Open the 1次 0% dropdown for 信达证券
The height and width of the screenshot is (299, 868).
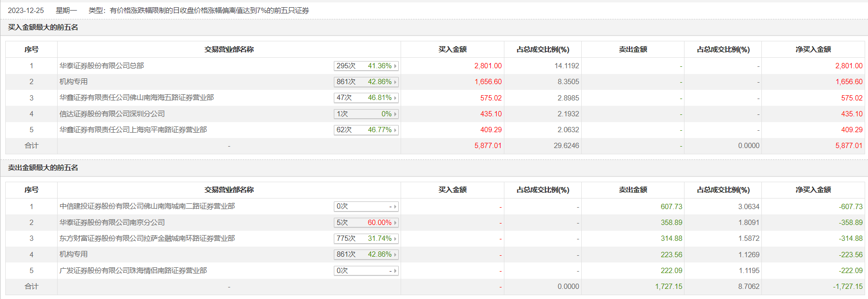coord(366,114)
